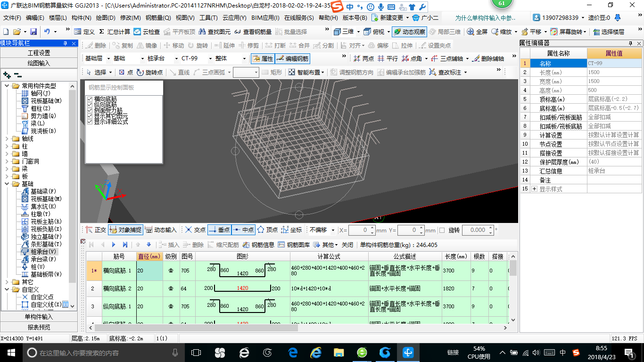Open the 定义 definition tool

(x=84, y=32)
